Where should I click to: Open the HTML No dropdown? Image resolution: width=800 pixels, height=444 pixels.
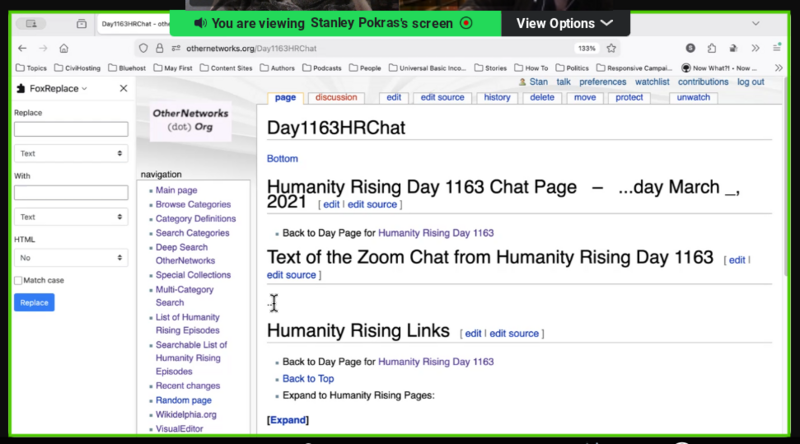coord(71,258)
